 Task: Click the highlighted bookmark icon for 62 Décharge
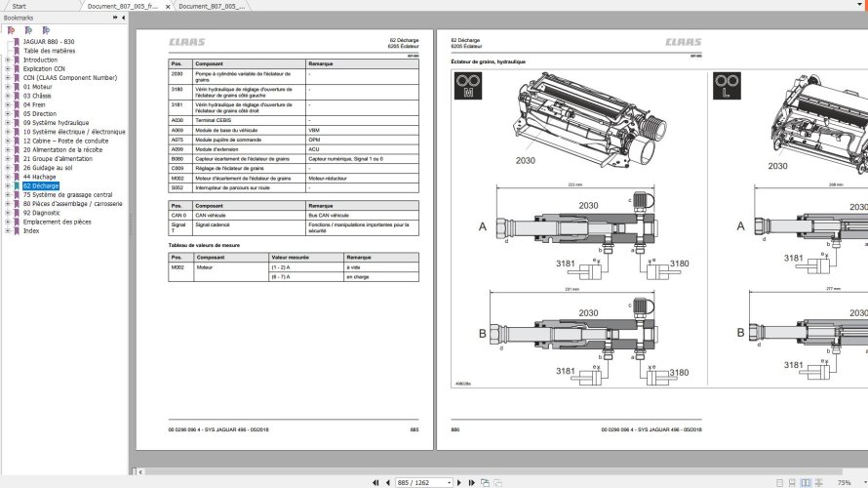click(x=17, y=186)
